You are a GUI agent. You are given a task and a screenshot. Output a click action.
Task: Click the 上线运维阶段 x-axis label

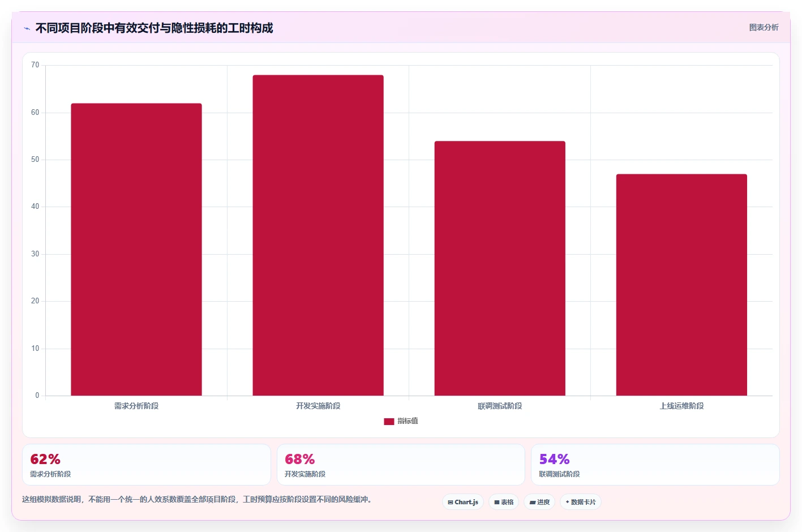681,406
